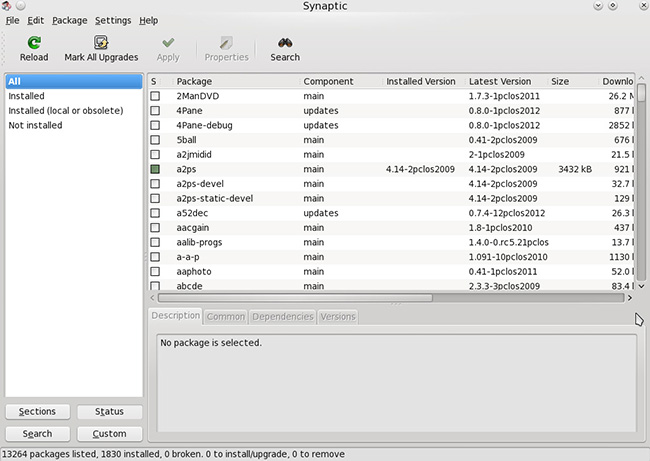Click the Synaptic app icon in the title bar
Viewport: 650px width, 461px height.
[6, 6]
